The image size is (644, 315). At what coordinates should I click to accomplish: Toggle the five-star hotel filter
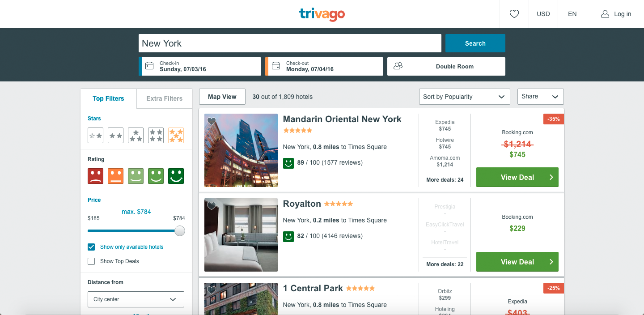(176, 136)
